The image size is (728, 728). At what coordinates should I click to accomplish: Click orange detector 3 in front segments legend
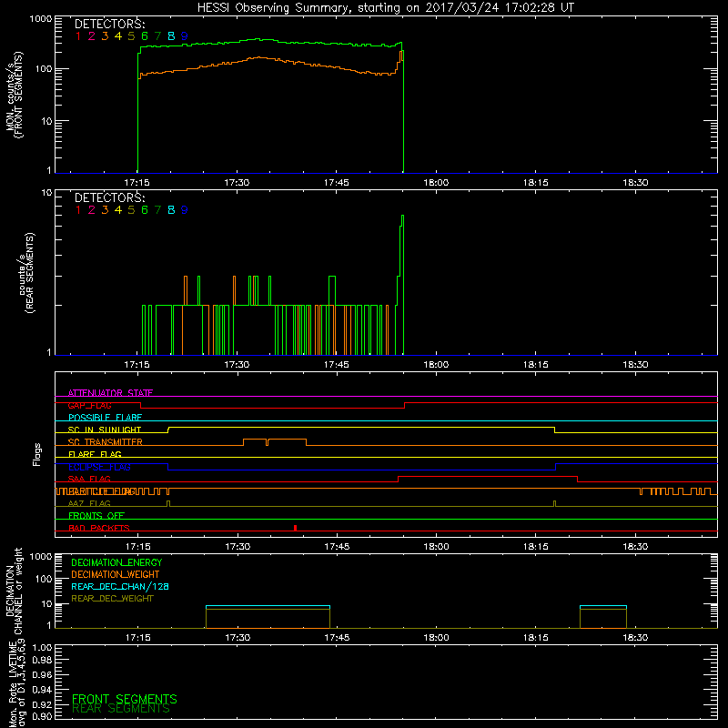[x=105, y=36]
